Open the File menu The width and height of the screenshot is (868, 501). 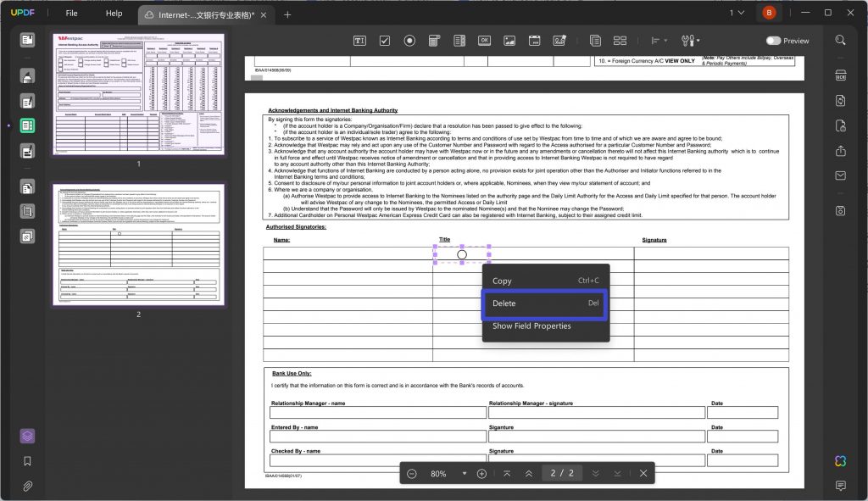[71, 13]
